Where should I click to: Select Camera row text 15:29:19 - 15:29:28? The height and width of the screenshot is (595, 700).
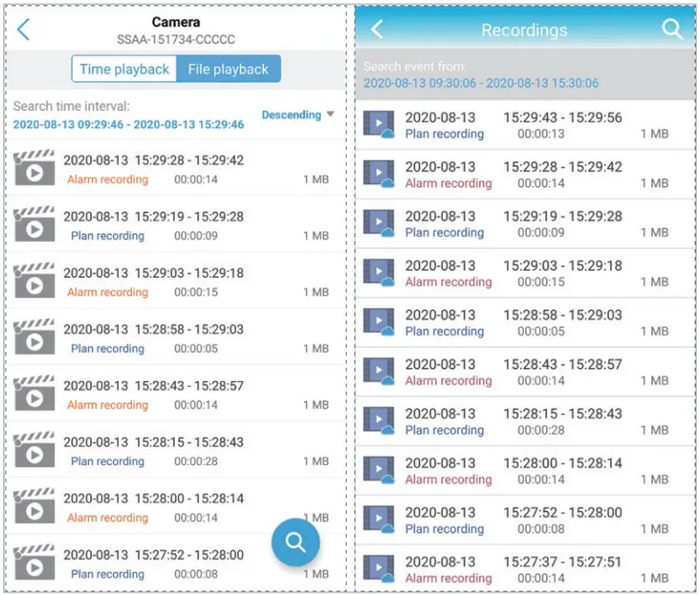[190, 217]
